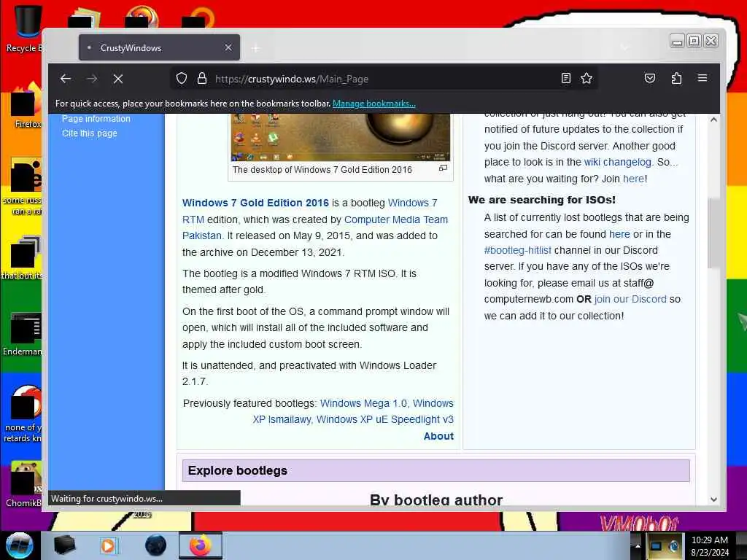Image resolution: width=747 pixels, height=560 pixels.
Task: Click the #bootleg-hitlist channel link
Action: point(517,250)
